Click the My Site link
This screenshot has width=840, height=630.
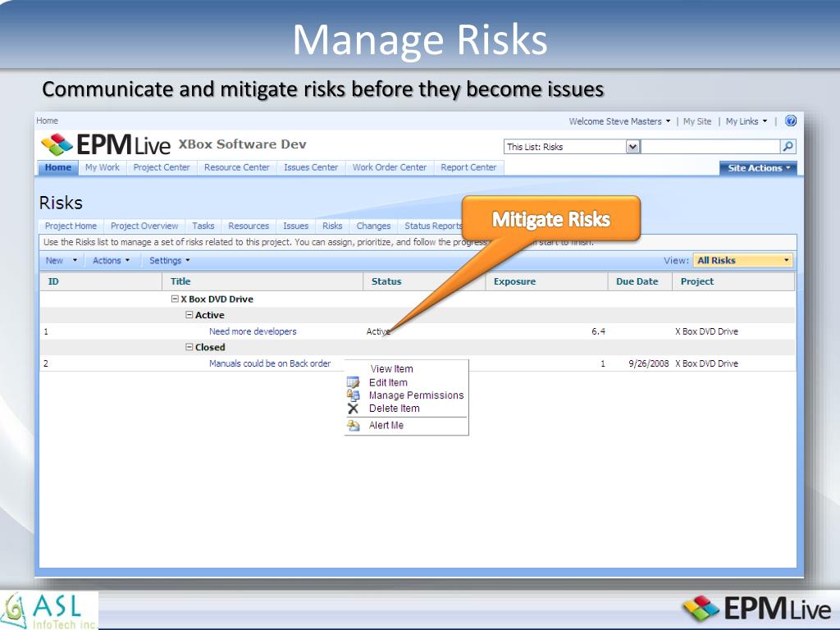(697, 121)
